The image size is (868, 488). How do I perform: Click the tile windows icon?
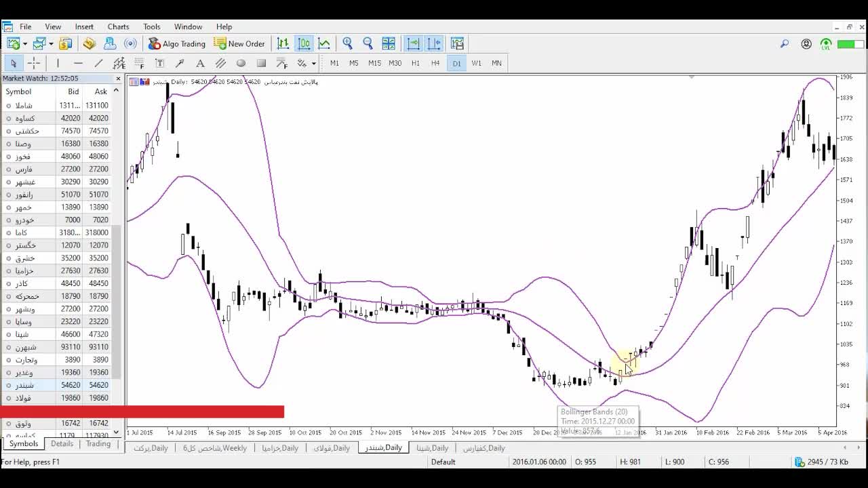pyautogui.click(x=389, y=43)
